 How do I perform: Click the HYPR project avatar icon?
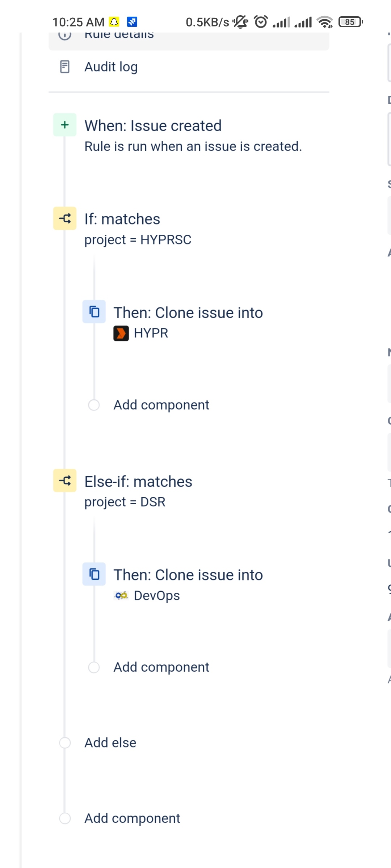click(x=121, y=333)
